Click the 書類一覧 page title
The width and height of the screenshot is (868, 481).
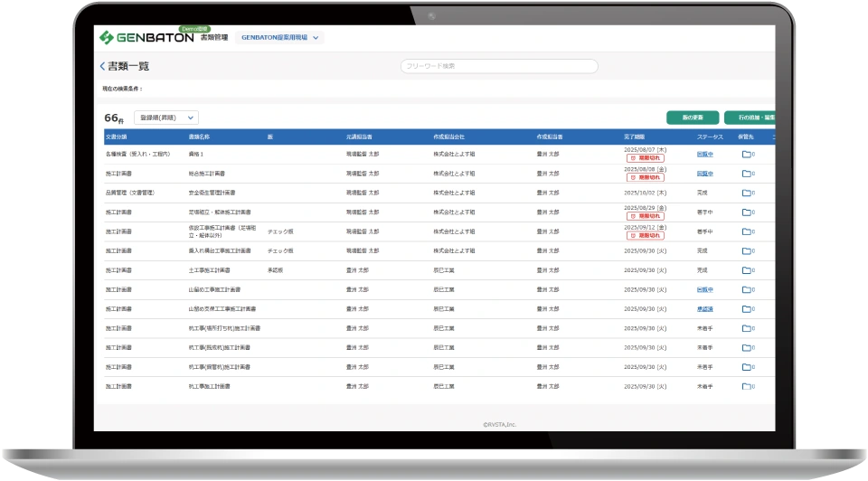(x=128, y=66)
